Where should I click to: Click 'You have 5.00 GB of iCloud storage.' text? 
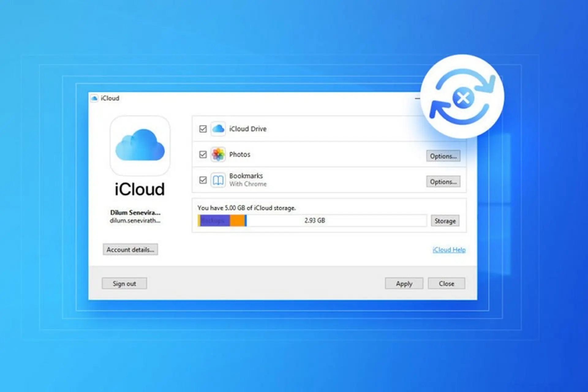tap(247, 208)
